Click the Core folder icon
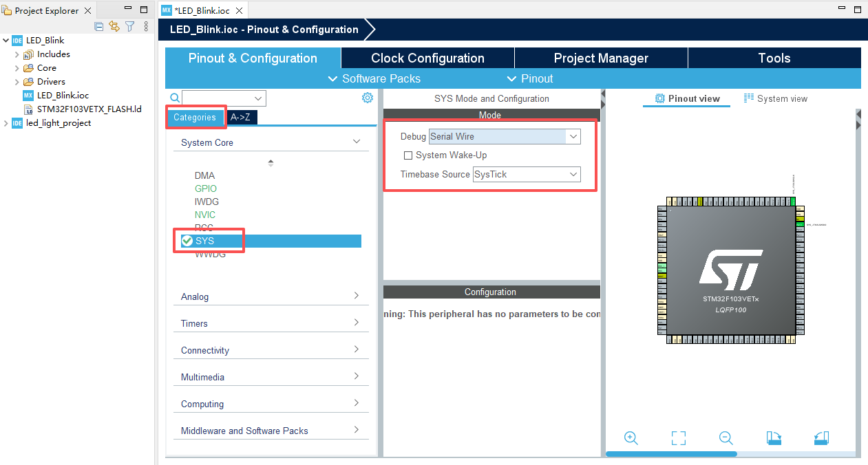This screenshot has width=868, height=465. click(x=28, y=68)
